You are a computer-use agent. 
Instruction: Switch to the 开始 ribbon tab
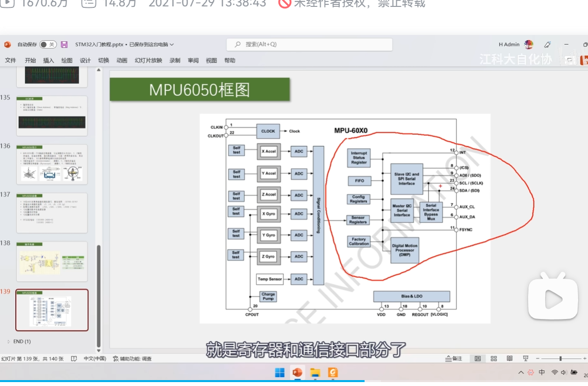pos(30,61)
